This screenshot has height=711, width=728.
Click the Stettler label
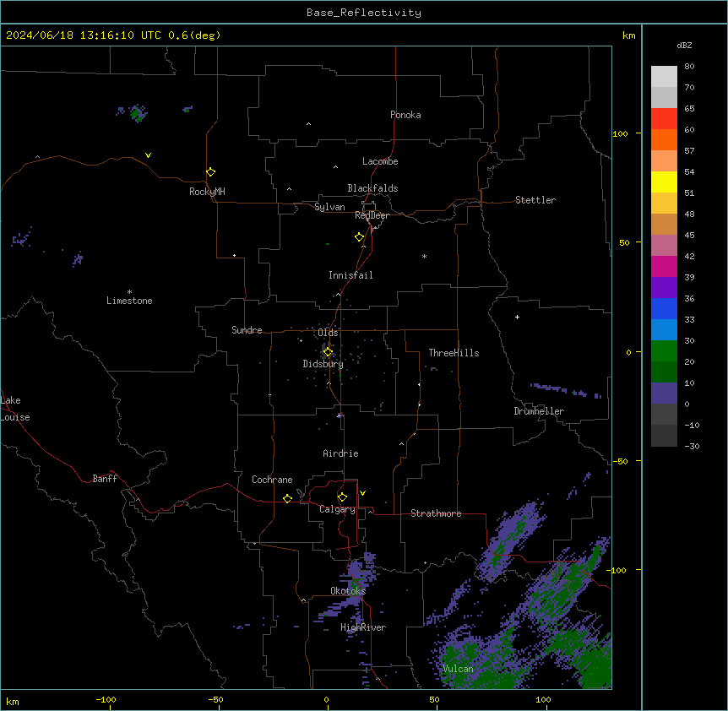tap(535, 200)
